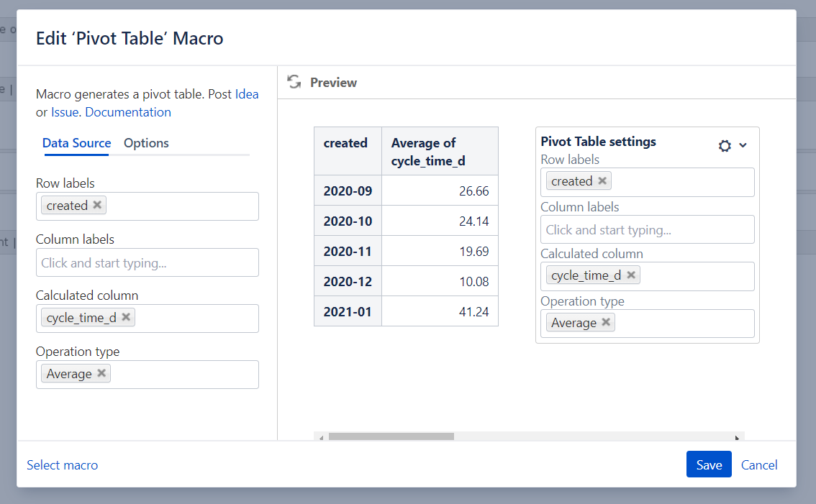The width and height of the screenshot is (816, 504).
Task: Click Calculated column field in settings panel
Action: pos(648,276)
